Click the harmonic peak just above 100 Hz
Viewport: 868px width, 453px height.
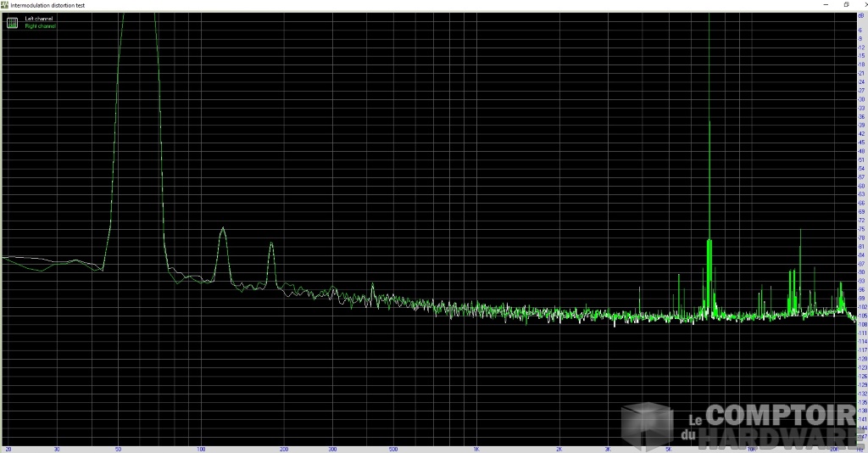pyautogui.click(x=222, y=229)
